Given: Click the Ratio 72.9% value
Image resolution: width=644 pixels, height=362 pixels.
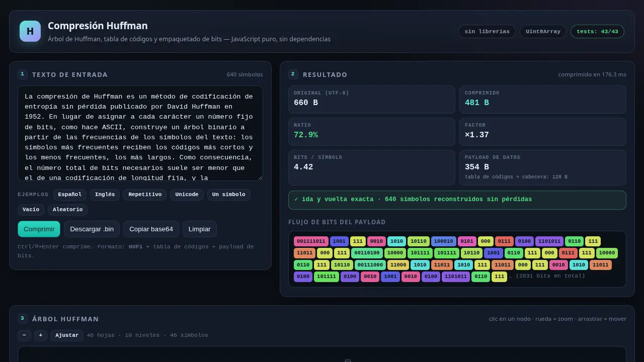Looking at the screenshot, I should (x=305, y=135).
